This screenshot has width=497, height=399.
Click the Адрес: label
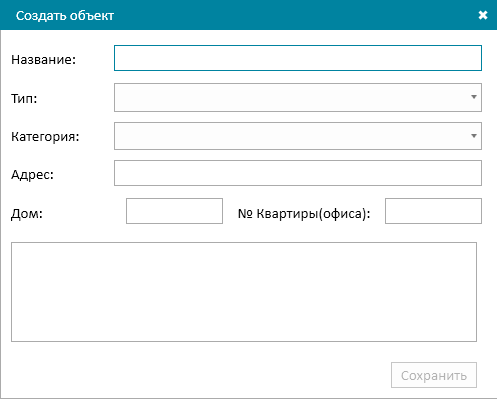[x=32, y=175]
